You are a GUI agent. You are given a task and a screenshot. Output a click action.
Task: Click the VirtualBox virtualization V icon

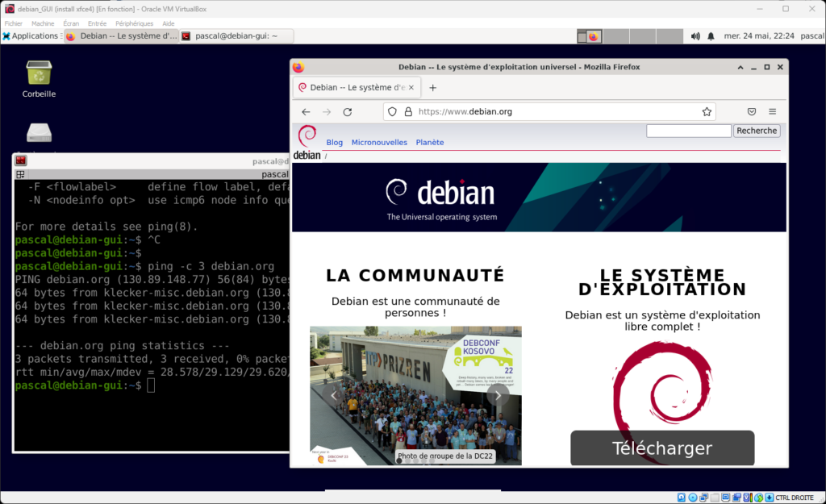[x=747, y=498]
